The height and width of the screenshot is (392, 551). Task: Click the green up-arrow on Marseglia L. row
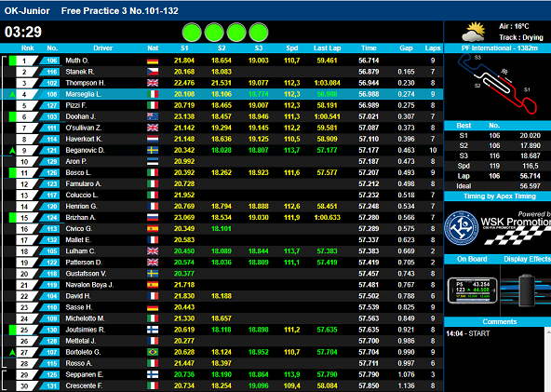point(12,94)
